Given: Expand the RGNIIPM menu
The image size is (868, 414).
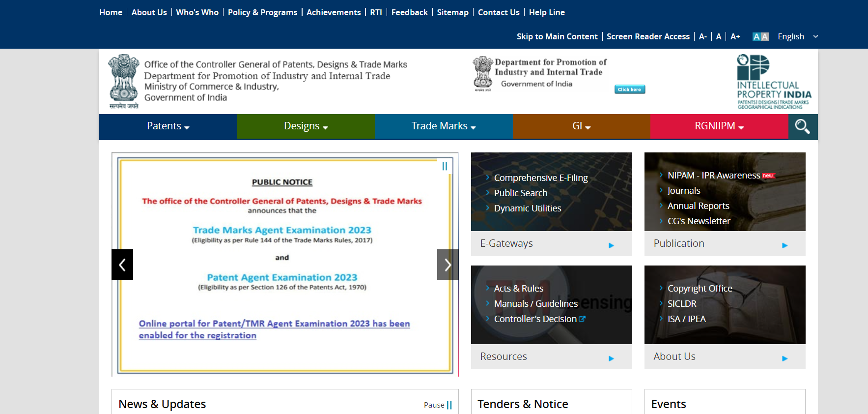Looking at the screenshot, I should pos(719,126).
